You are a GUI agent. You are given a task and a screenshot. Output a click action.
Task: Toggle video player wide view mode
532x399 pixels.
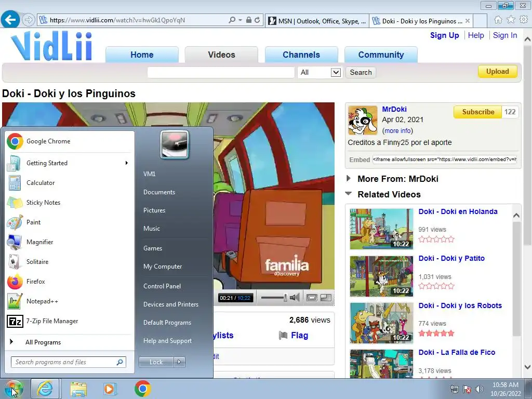point(312,298)
